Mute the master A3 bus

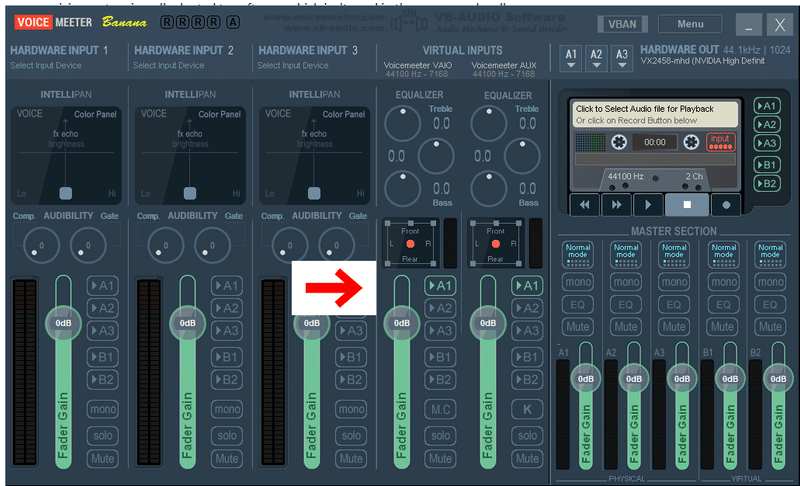click(674, 327)
